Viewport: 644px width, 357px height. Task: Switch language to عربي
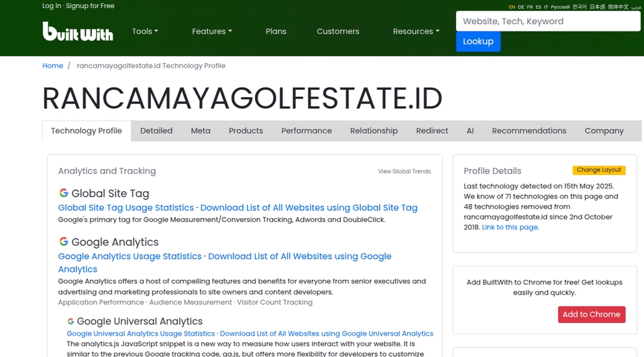[636, 7]
